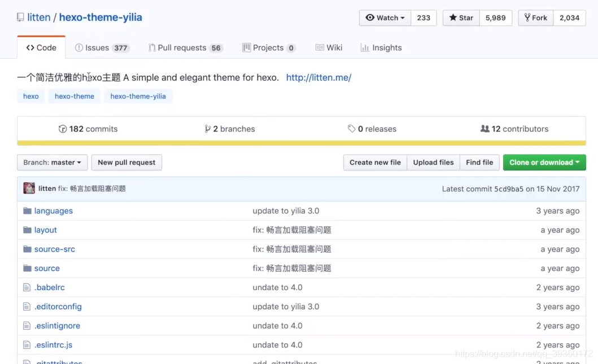Open the Insights tab
Viewport: 598px width, 364px height.
pos(381,47)
